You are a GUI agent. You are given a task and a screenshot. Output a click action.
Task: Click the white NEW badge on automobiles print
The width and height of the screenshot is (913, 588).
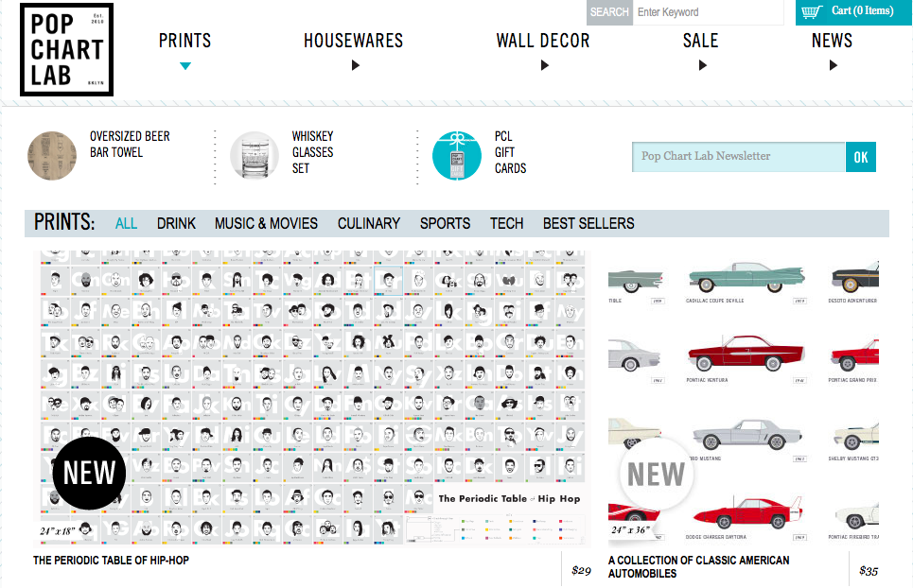tap(657, 474)
